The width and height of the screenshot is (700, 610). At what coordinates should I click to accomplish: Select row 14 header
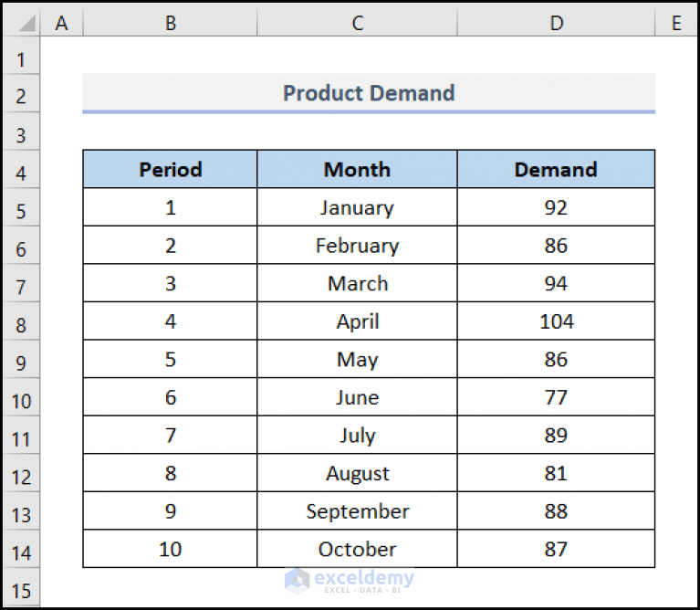(x=21, y=549)
